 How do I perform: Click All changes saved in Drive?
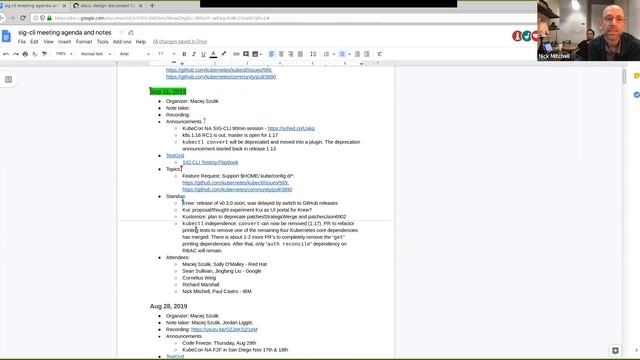[180, 42]
